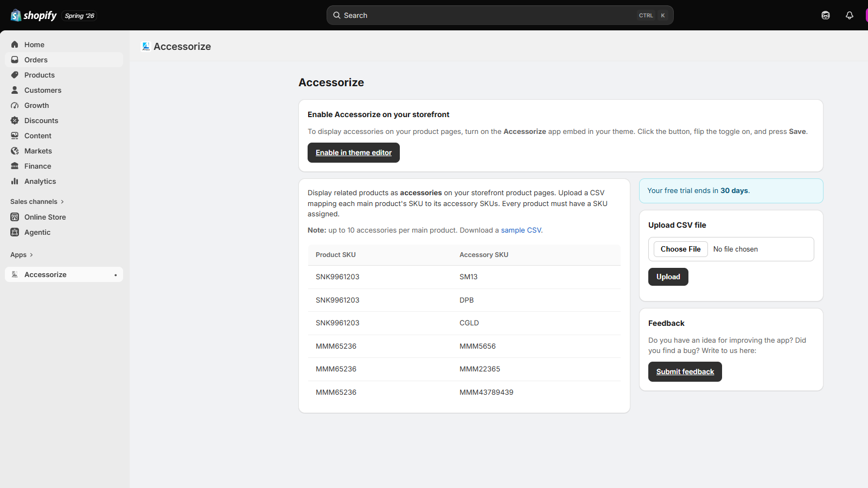Click the Content icon in the sidebar
Viewport: 868px width, 488px height.
click(15, 136)
